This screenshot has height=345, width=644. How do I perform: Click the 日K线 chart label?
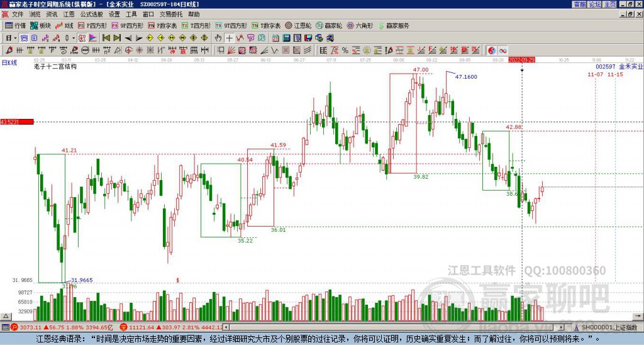coord(9,63)
